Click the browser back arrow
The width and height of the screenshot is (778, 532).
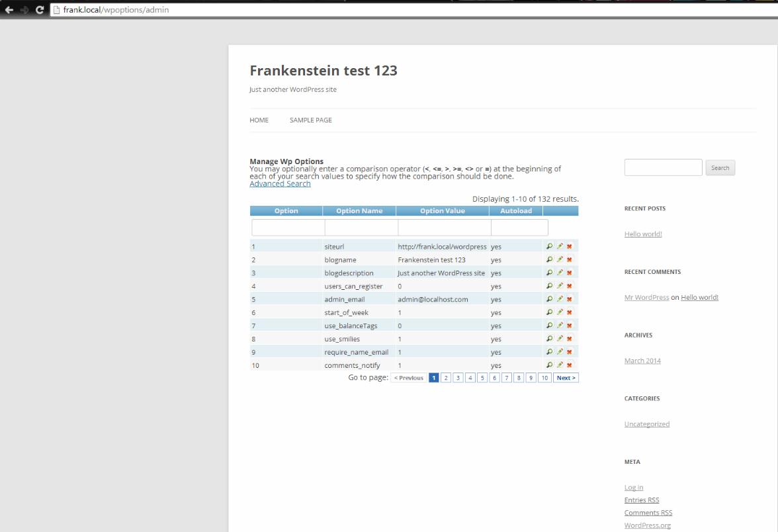click(x=9, y=10)
